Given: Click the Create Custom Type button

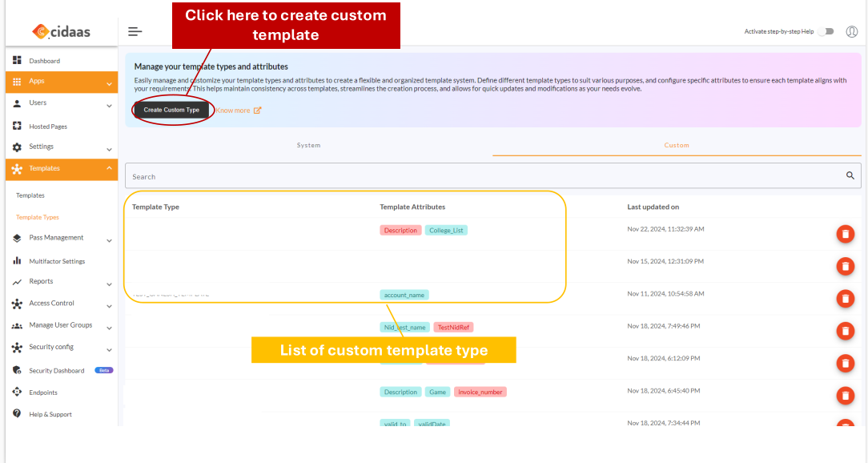Looking at the screenshot, I should (172, 109).
